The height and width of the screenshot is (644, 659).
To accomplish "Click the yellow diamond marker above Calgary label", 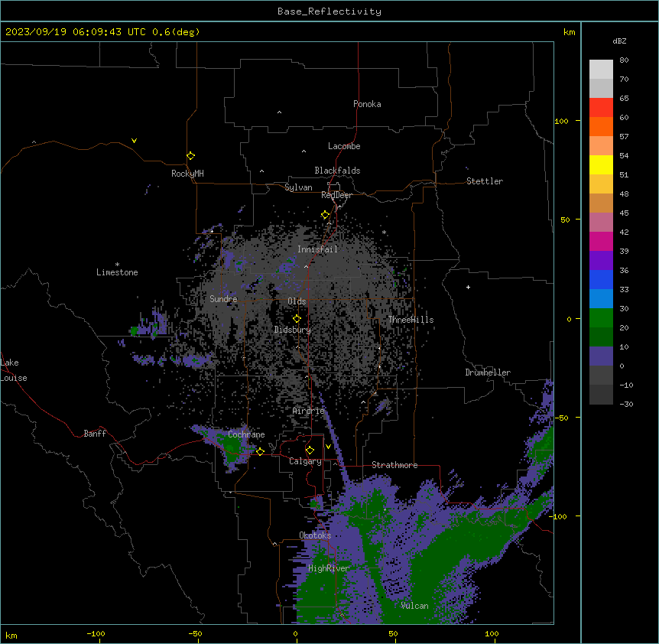I will [310, 450].
